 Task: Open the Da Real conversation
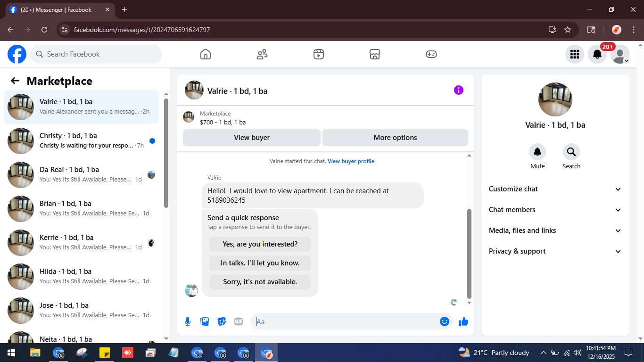tap(81, 175)
